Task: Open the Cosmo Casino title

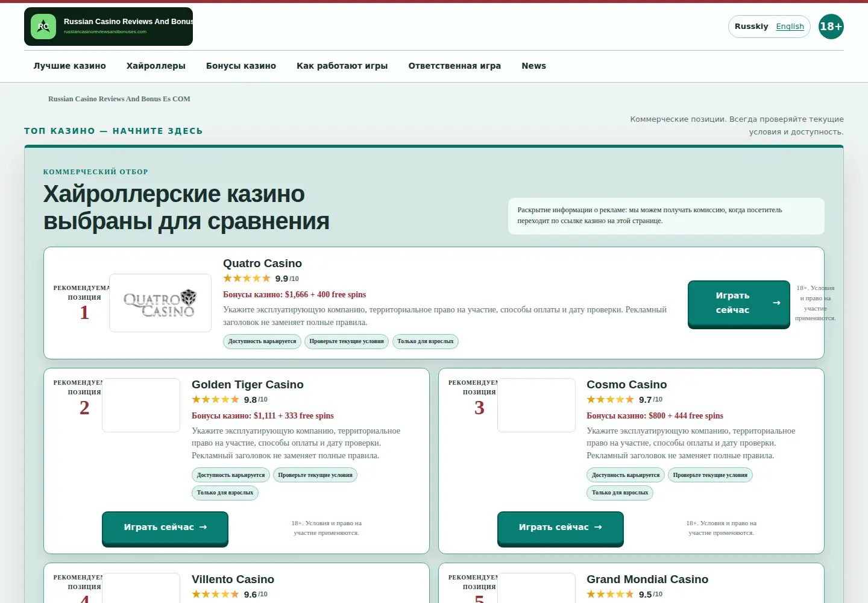Action: point(627,385)
